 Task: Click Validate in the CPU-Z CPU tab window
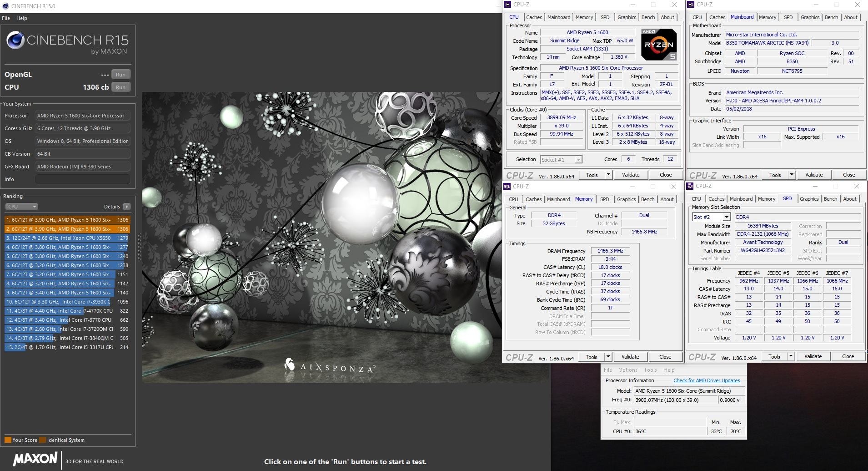631,175
